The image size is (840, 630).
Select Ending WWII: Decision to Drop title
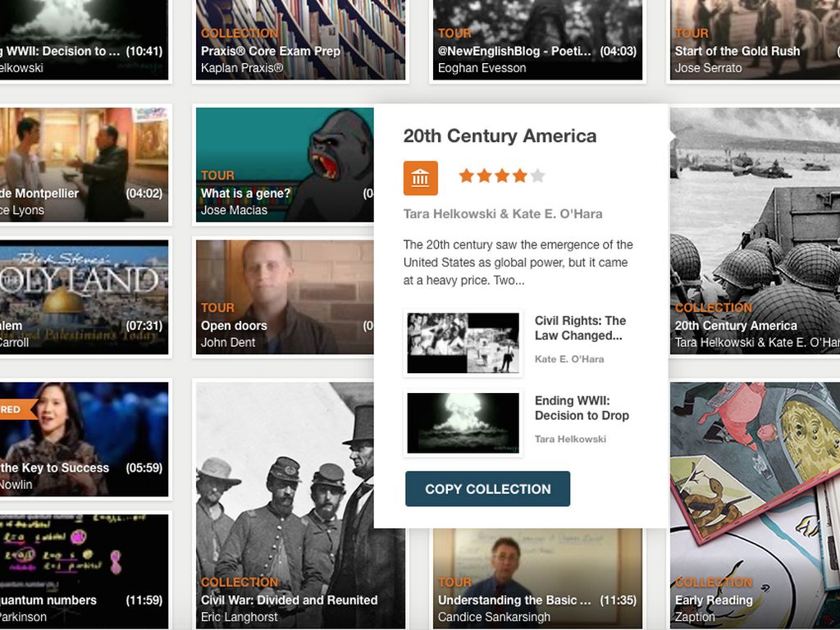(582, 408)
